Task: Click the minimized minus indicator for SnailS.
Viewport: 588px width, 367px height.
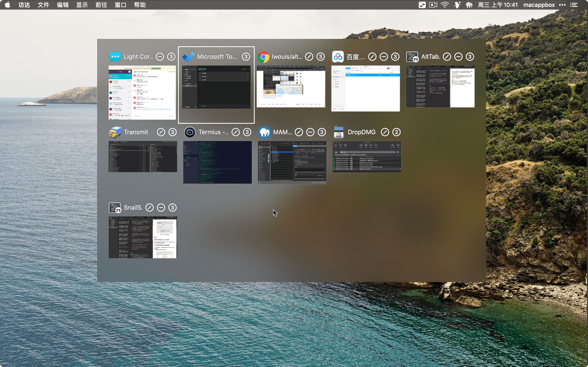Action: [161, 207]
